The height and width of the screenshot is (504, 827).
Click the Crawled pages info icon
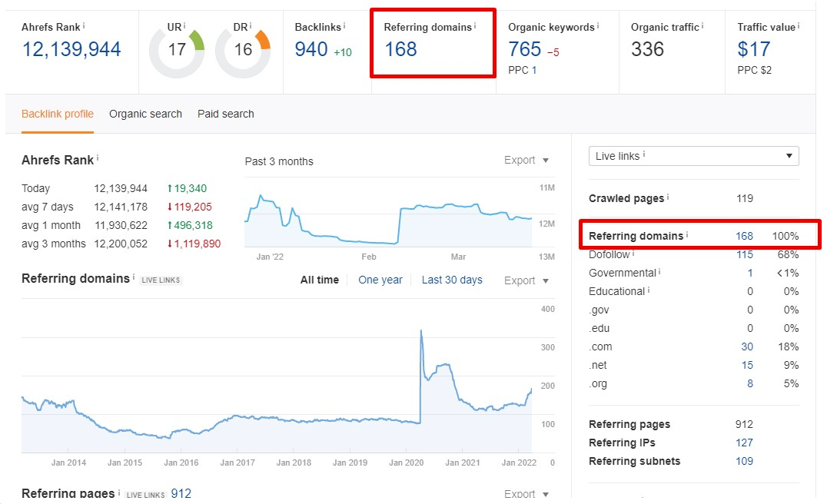667,198
